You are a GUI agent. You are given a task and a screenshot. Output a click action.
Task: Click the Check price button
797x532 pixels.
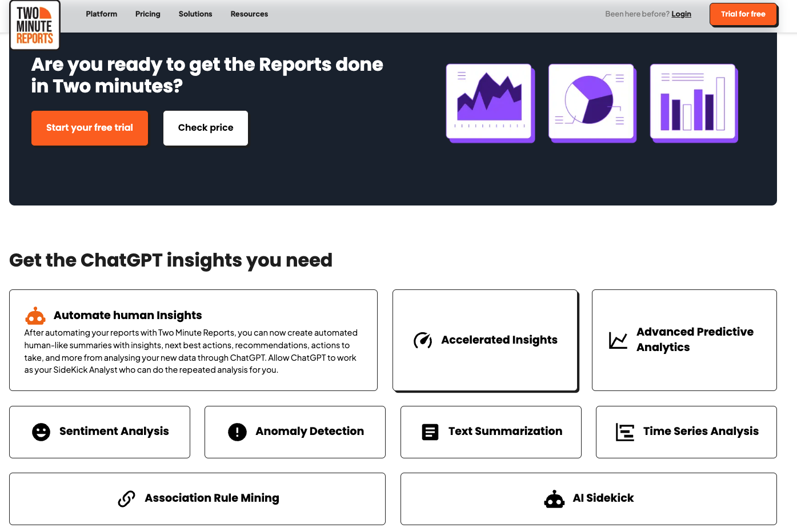pos(206,128)
